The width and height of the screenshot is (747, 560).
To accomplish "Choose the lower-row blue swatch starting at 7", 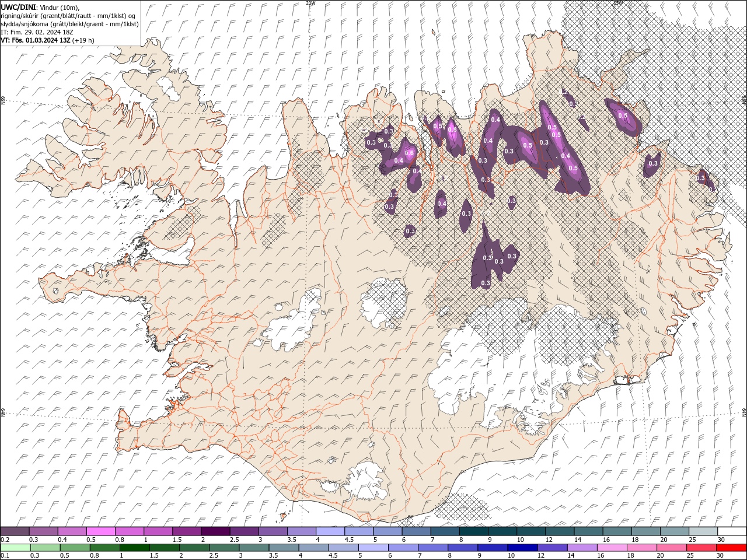I will pyautogui.click(x=434, y=548).
